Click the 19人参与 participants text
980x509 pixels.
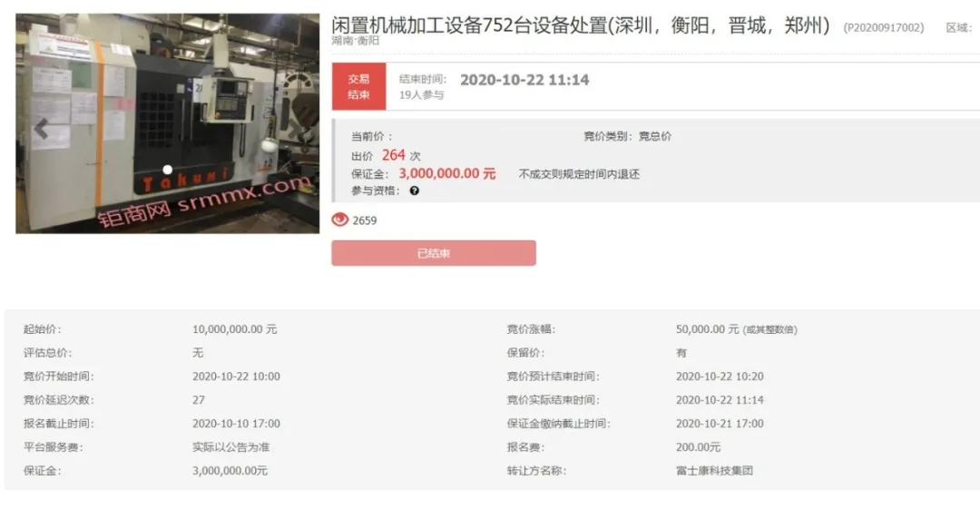tap(421, 95)
